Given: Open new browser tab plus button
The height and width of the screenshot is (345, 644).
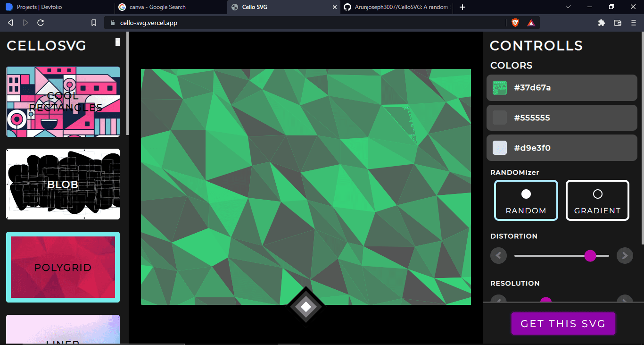Looking at the screenshot, I should tap(462, 7).
